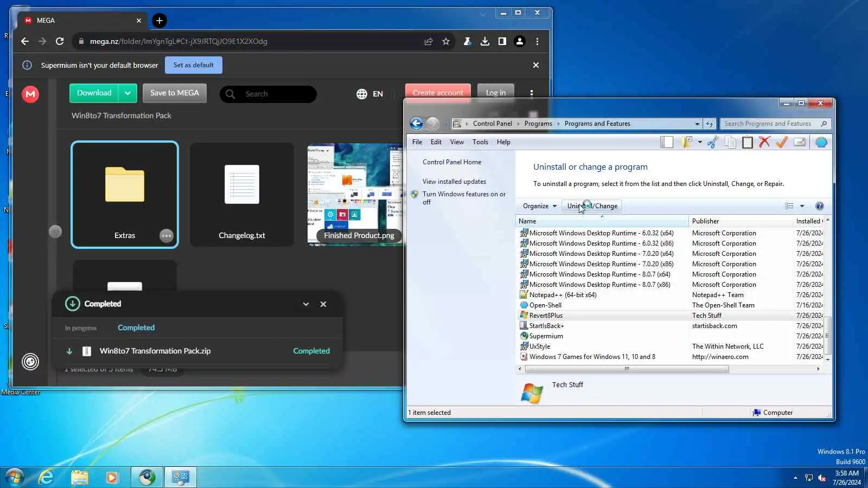868x488 pixels.
Task: Click the Log in button on MEGA
Action: (x=496, y=93)
